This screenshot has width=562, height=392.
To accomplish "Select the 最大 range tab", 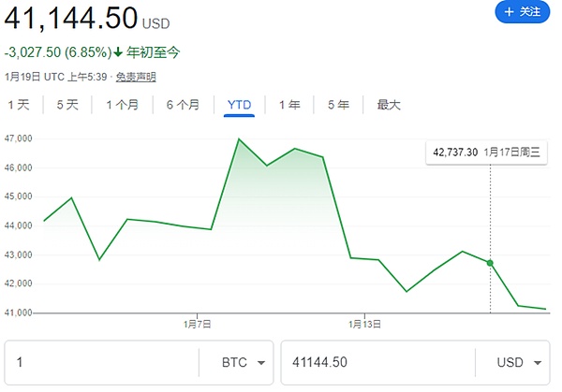I will click(x=389, y=105).
